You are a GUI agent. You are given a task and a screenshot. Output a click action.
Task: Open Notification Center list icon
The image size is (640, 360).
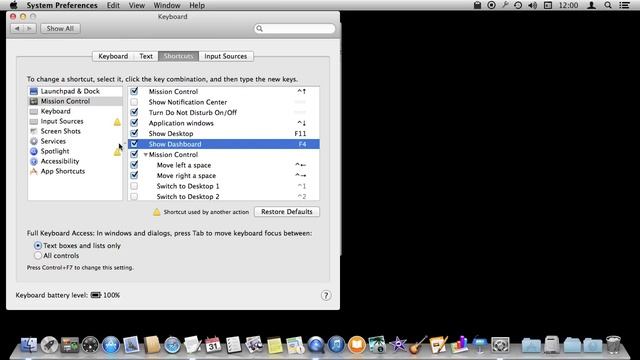tap(624, 5)
